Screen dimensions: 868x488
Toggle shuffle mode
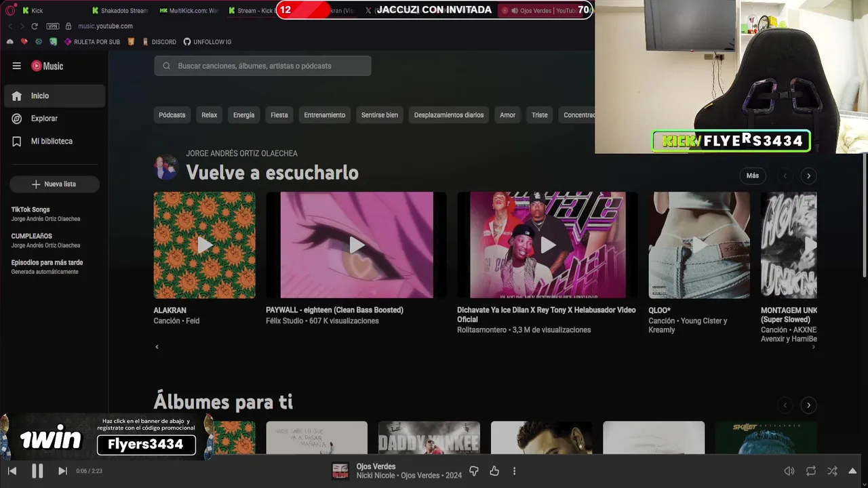pos(832,471)
